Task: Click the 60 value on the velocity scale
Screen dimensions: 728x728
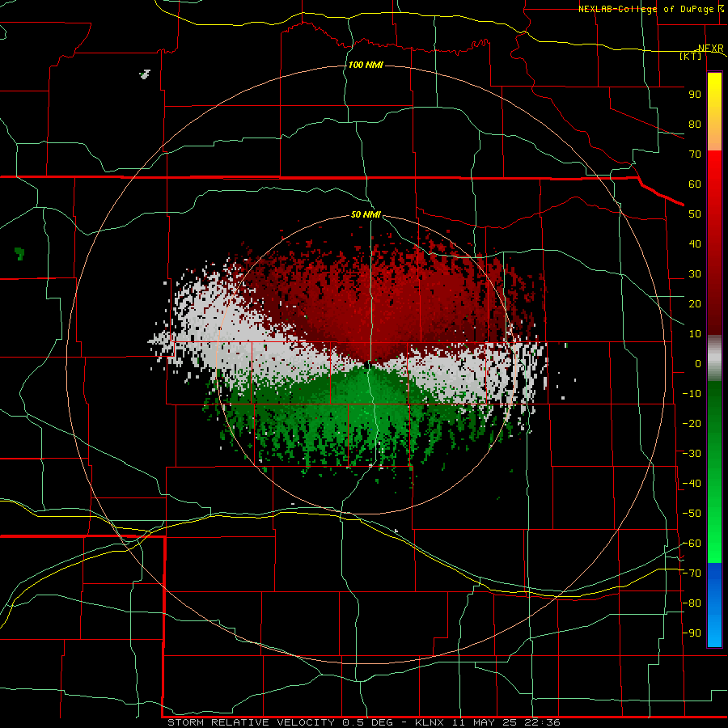Action: pyautogui.click(x=695, y=184)
